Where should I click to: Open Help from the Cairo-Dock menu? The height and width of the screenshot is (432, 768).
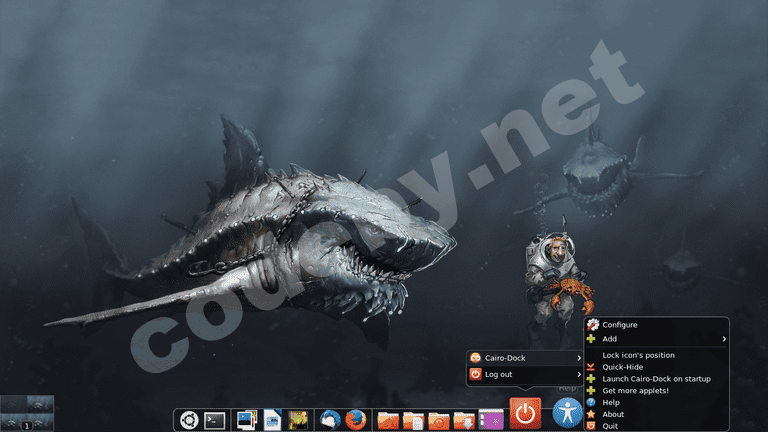pyautogui.click(x=611, y=402)
